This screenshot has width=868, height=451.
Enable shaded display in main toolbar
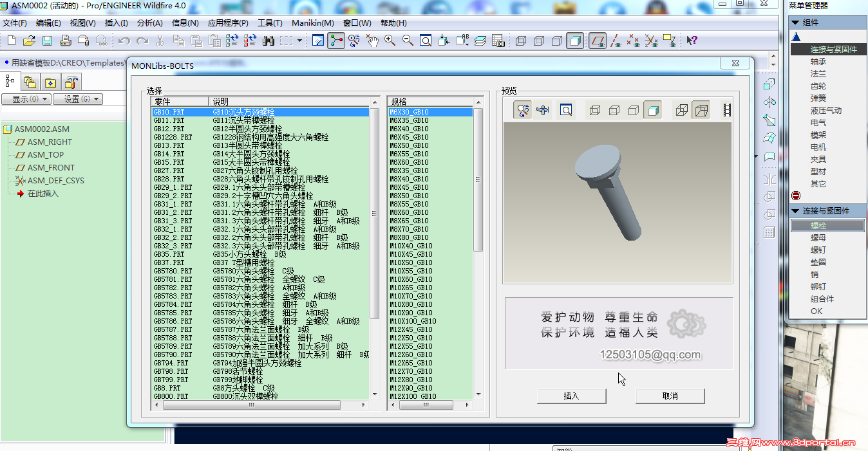(575, 41)
